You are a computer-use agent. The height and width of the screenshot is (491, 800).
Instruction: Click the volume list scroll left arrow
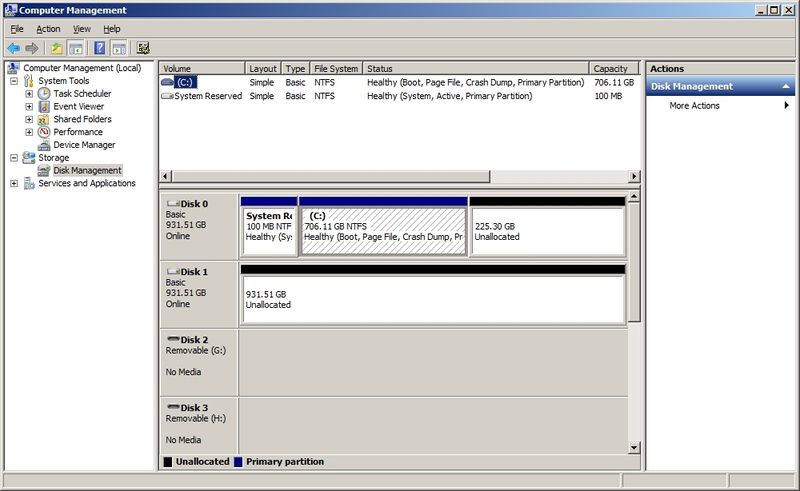165,177
